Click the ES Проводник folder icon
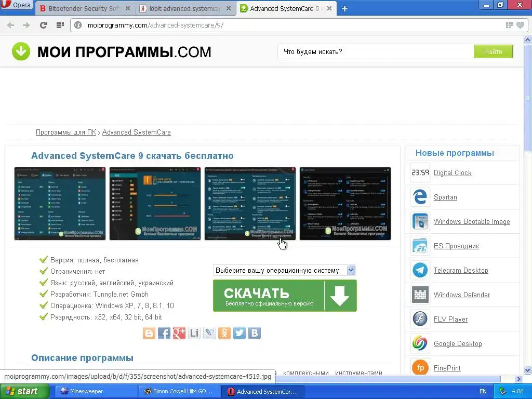The width and height of the screenshot is (532, 399). (420, 246)
